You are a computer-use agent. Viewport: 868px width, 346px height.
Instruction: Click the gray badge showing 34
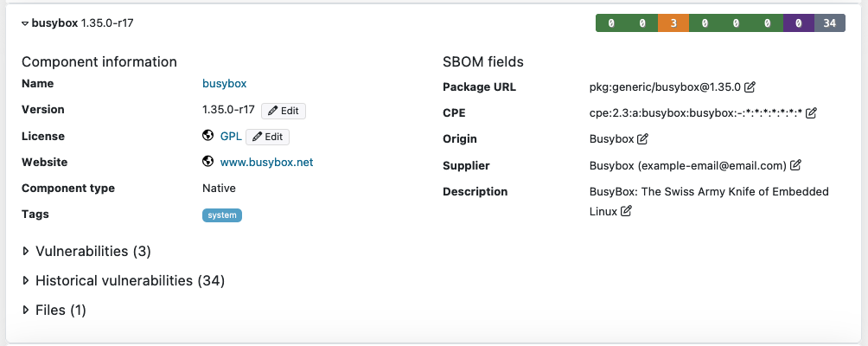[x=829, y=23]
